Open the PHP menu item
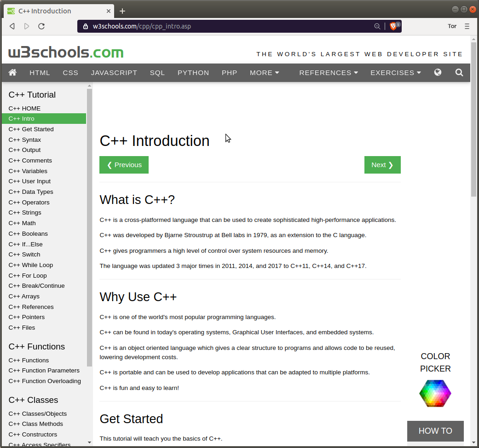Viewport: 479px width, 448px height. (230, 73)
